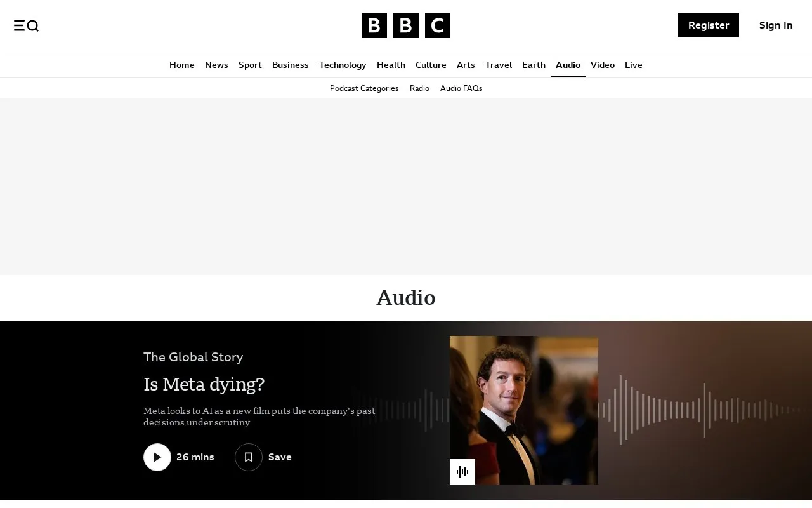Click the Save text label

[x=280, y=457]
